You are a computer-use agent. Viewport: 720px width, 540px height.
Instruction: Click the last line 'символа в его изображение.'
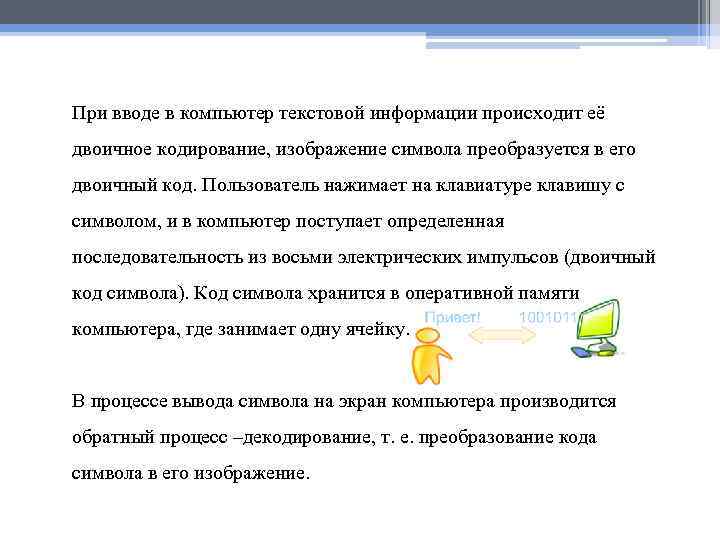[x=191, y=473]
